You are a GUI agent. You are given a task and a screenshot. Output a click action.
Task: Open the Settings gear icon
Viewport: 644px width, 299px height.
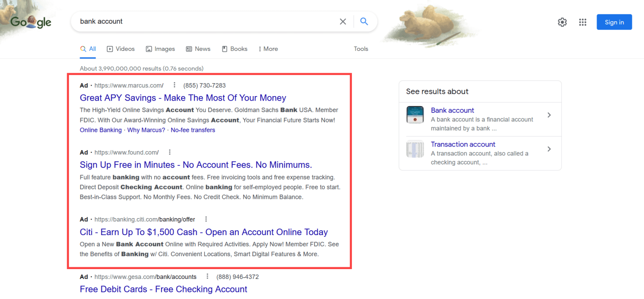click(562, 22)
